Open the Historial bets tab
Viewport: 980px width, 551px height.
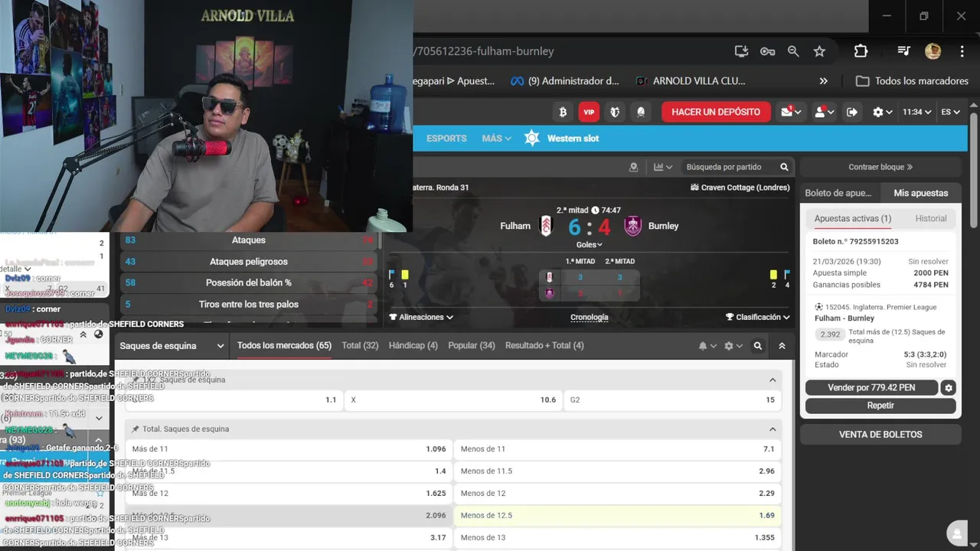pos(931,219)
